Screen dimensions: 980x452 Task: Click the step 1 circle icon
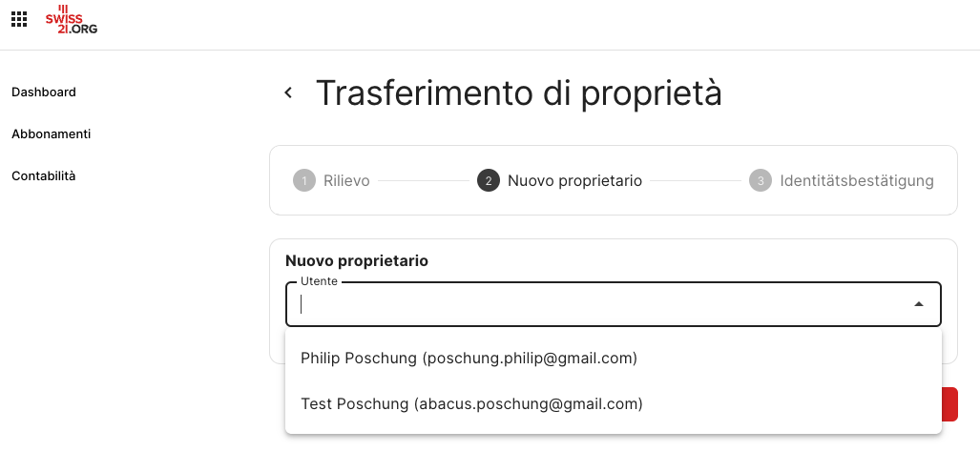pyautogui.click(x=304, y=180)
